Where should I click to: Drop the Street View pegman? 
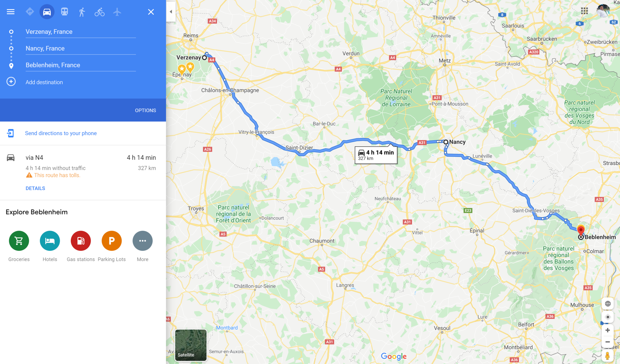(x=608, y=356)
